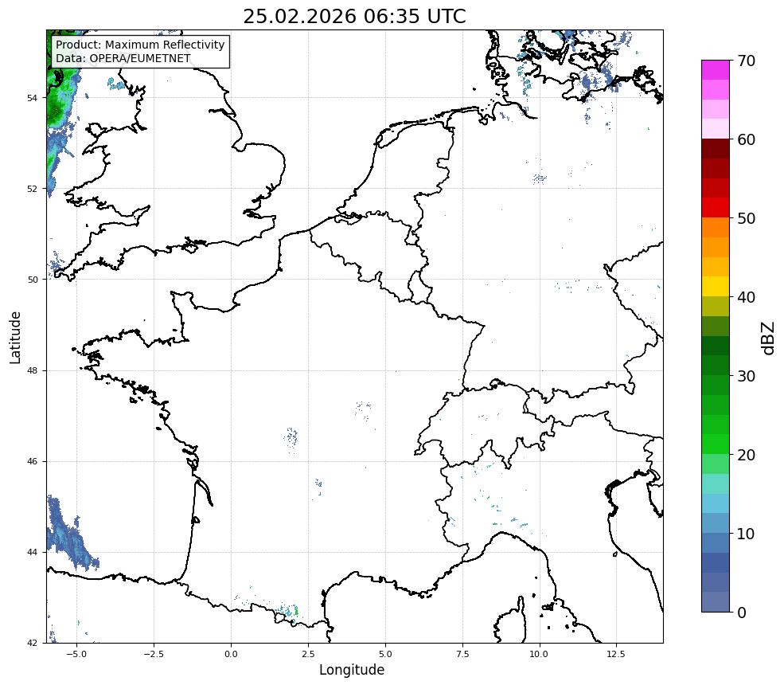Image resolution: width=784 pixels, height=685 pixels.
Task: Click the colorbar tick label 0
Action: point(742,613)
